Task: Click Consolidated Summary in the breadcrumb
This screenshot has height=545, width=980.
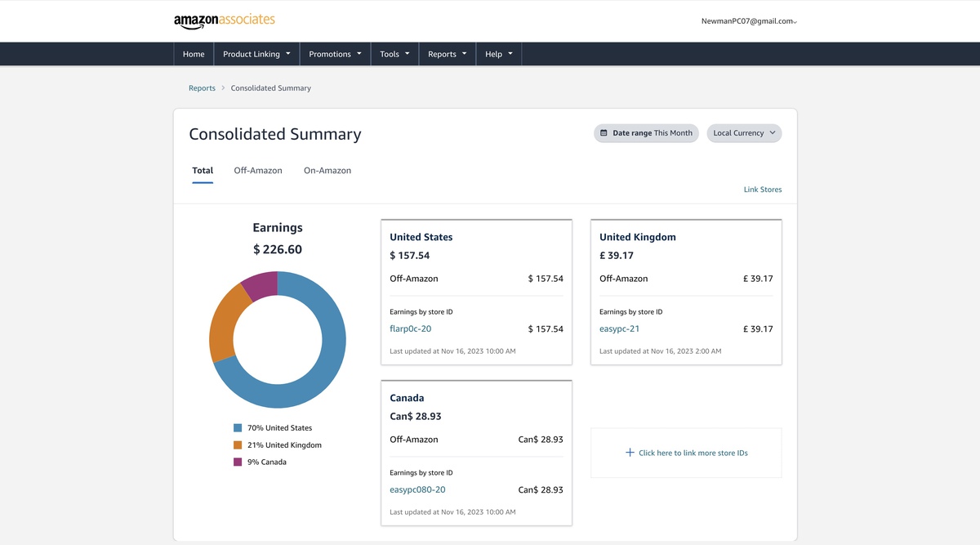Action: [x=271, y=88]
